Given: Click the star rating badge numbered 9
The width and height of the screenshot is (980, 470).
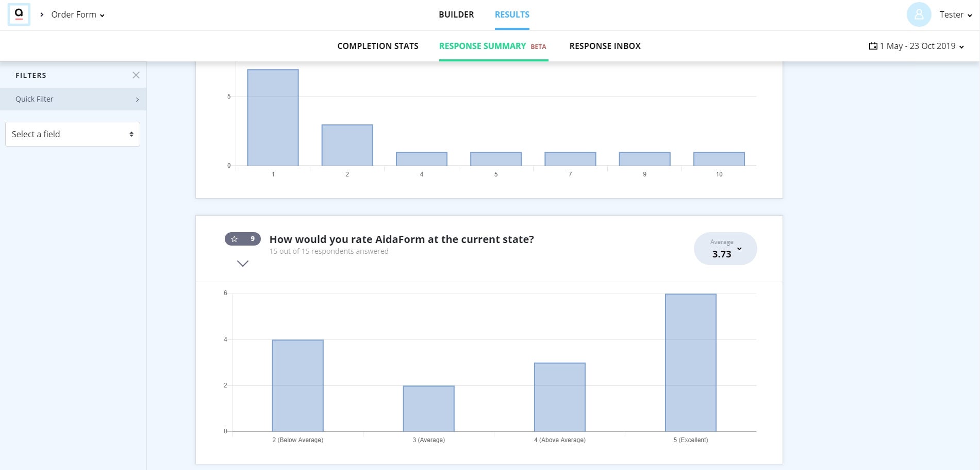Looking at the screenshot, I should click(x=243, y=239).
